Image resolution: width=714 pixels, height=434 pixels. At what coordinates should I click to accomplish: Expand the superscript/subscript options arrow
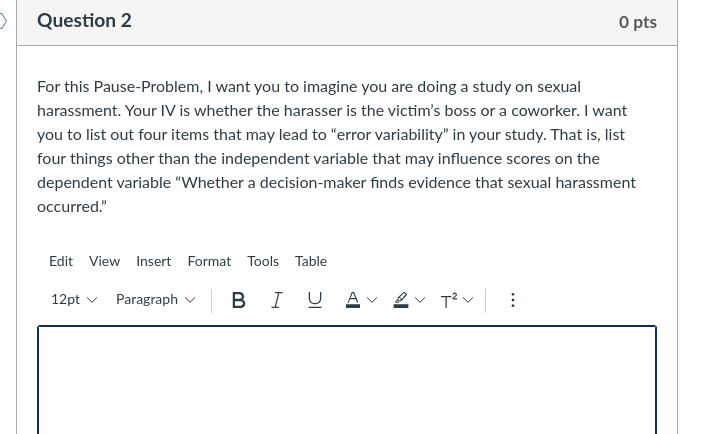coord(468,300)
